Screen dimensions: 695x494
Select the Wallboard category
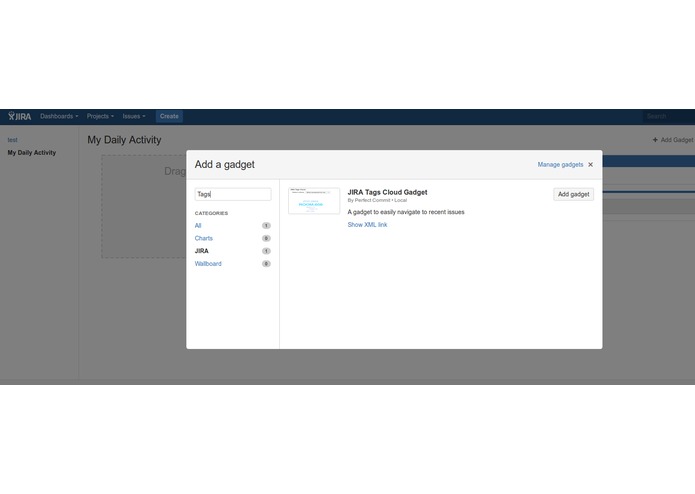208,264
